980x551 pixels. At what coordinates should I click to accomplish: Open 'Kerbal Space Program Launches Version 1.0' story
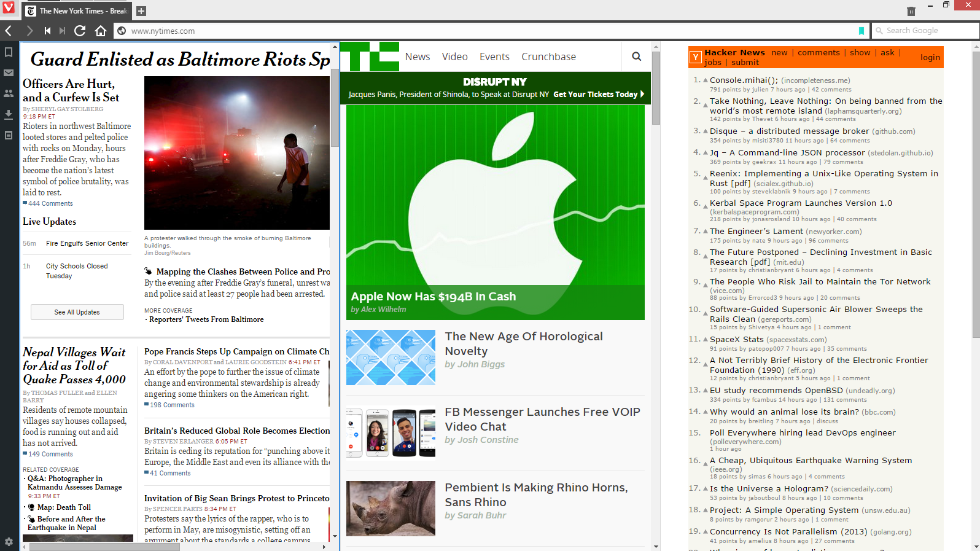801,203
